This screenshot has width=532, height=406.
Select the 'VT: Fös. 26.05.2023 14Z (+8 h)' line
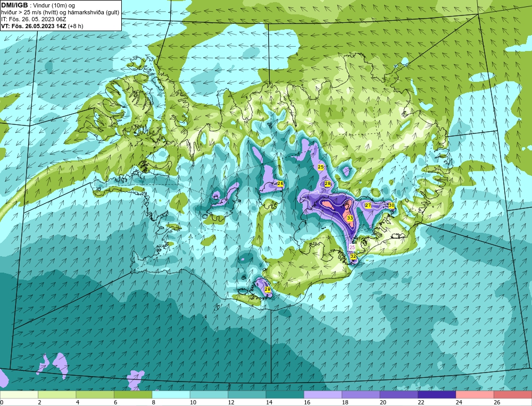[x=42, y=26]
